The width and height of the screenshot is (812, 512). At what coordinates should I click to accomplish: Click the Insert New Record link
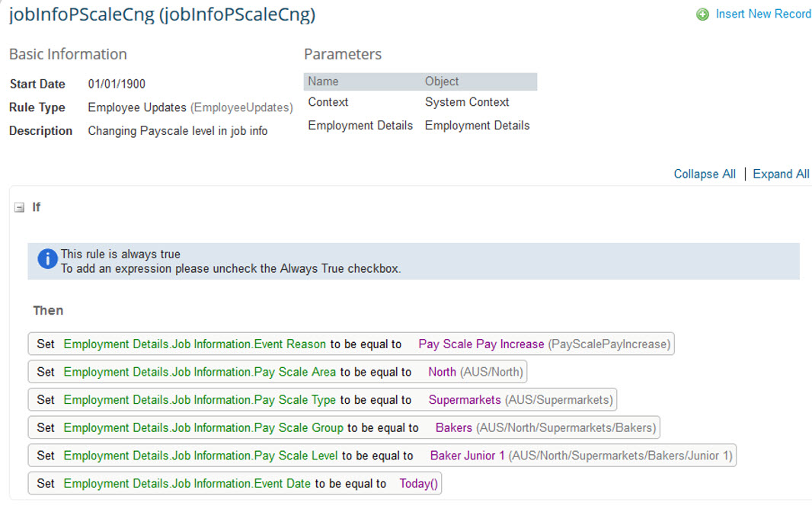763,14
